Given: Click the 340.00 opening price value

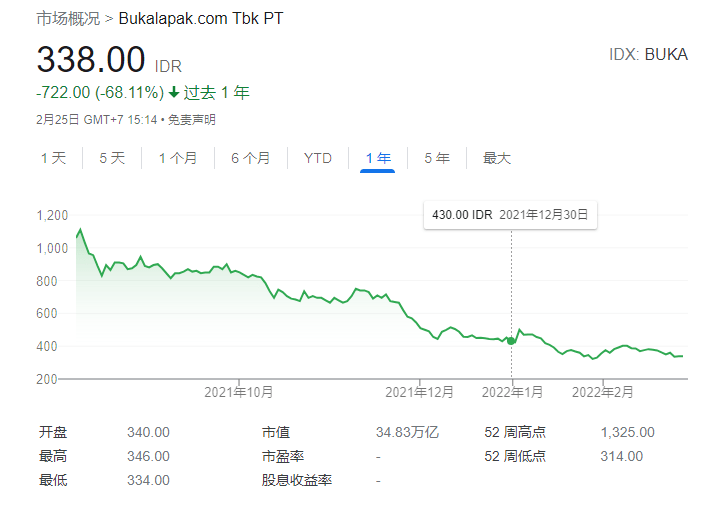Looking at the screenshot, I should pos(148,432).
